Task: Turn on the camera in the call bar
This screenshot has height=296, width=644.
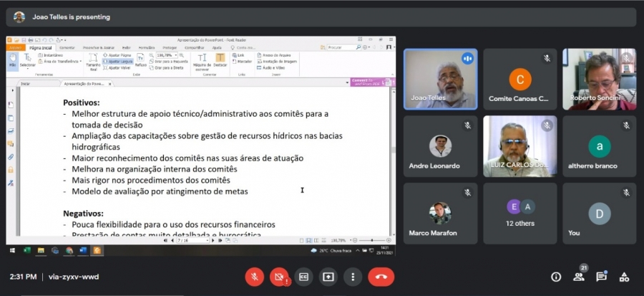Action: pos(279,277)
